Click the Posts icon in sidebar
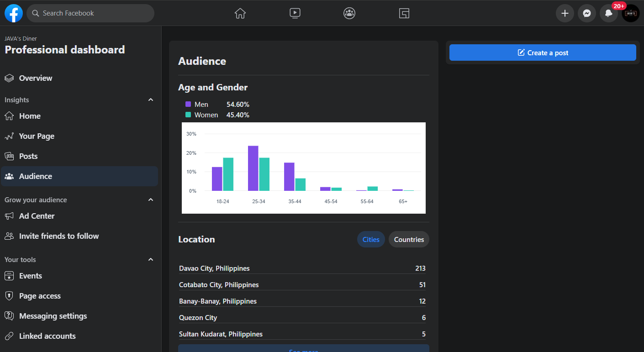 (9, 156)
